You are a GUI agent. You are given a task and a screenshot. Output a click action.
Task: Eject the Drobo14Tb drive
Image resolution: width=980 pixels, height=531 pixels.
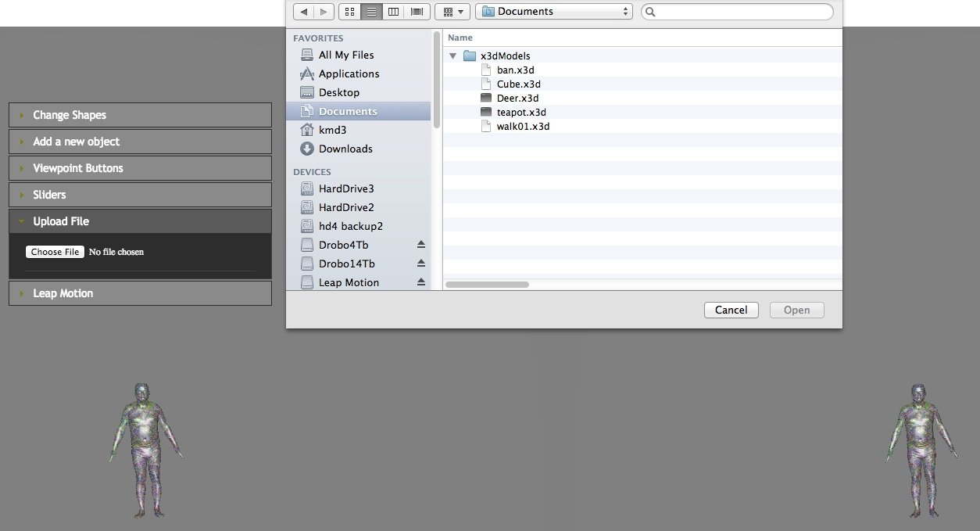tap(420, 264)
